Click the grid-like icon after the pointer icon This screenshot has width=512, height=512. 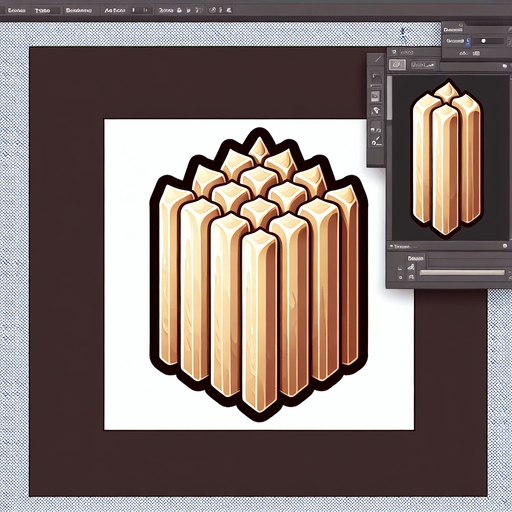(x=199, y=11)
